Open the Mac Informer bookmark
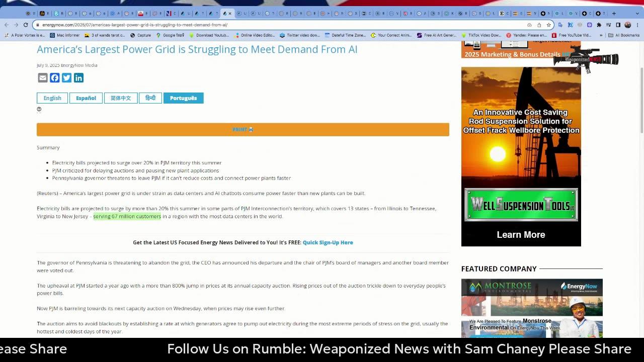The width and height of the screenshot is (644, 362). [x=64, y=35]
